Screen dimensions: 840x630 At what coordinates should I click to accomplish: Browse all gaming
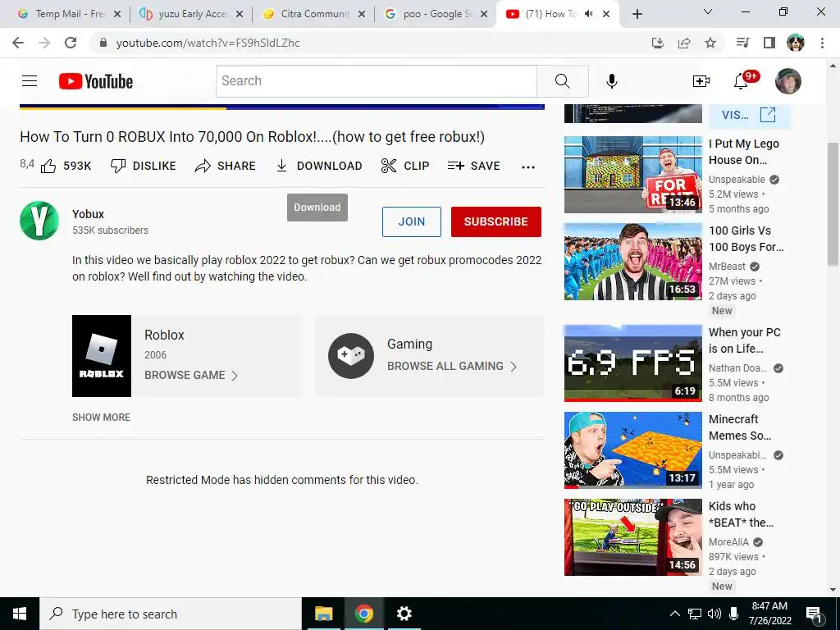[x=452, y=367]
